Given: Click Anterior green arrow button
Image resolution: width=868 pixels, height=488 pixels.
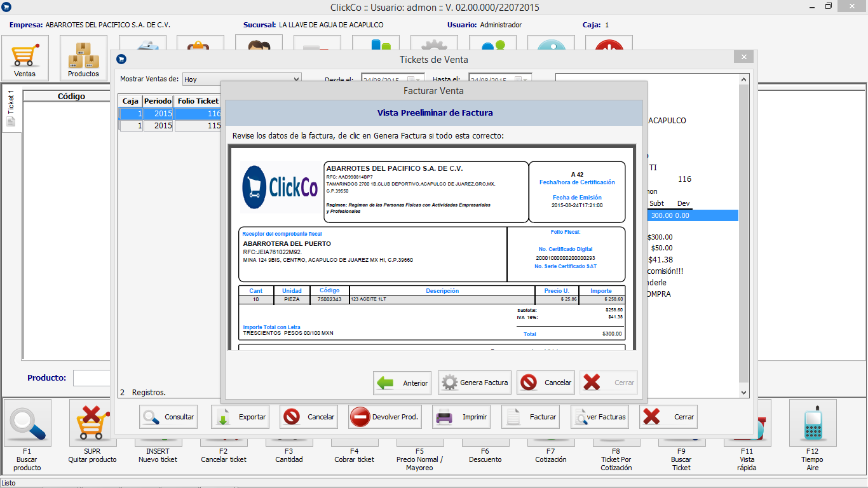Looking at the screenshot, I should pyautogui.click(x=402, y=383).
